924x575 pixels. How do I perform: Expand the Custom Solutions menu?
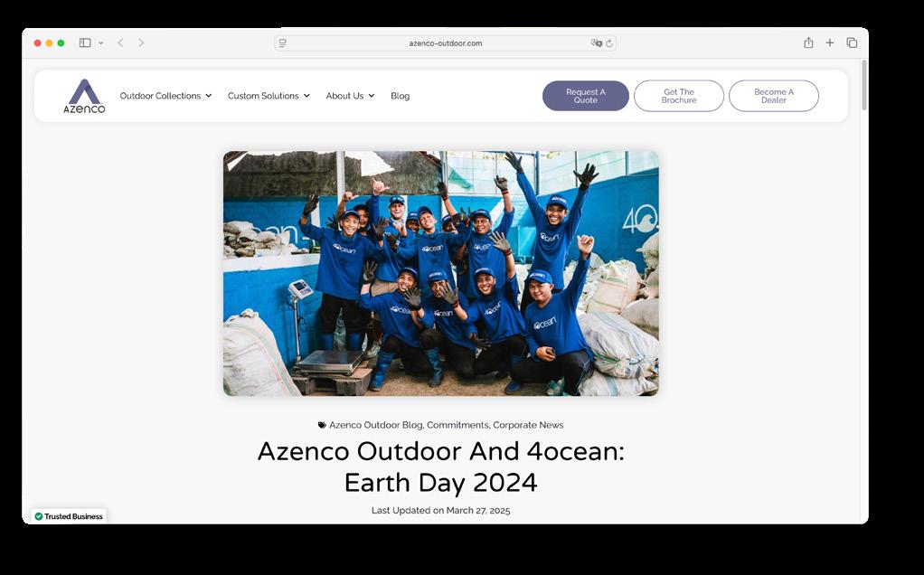(269, 96)
